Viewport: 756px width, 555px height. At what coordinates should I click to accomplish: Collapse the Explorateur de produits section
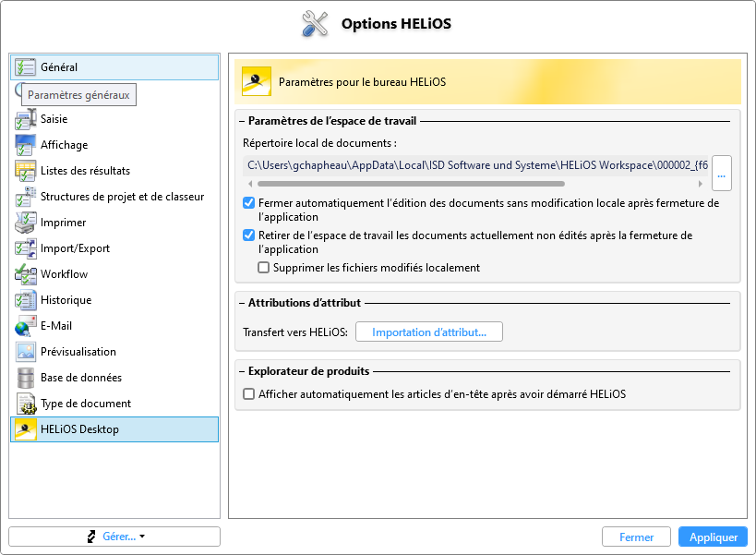[x=242, y=371]
